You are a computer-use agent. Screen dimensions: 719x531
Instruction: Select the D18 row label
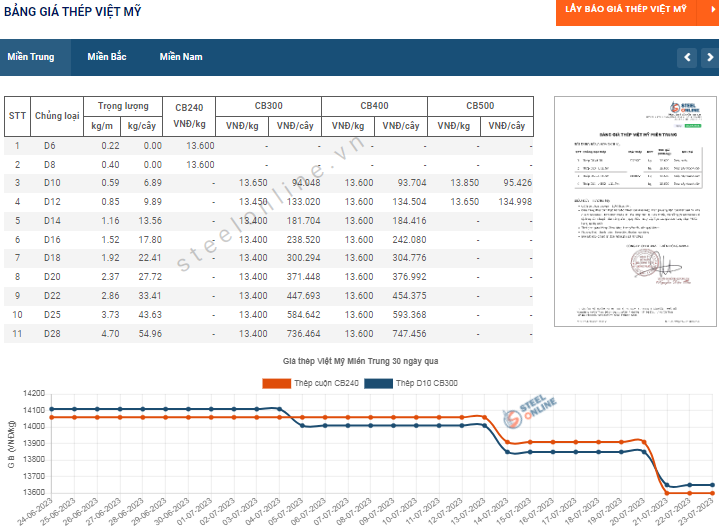[x=52, y=258]
